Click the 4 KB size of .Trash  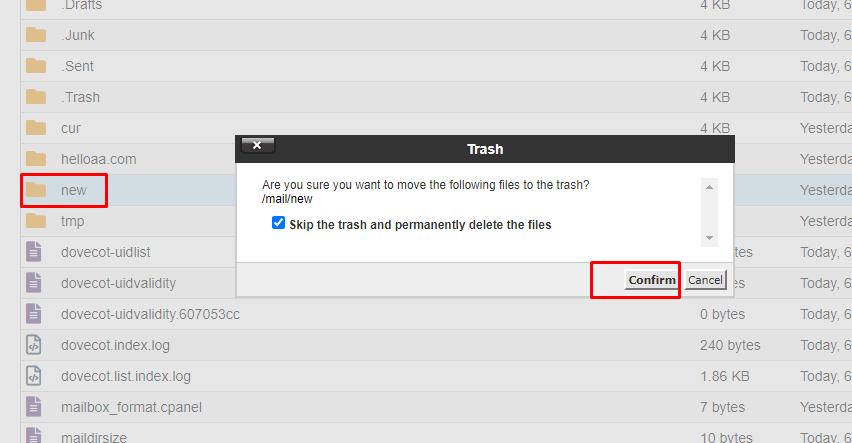point(715,97)
